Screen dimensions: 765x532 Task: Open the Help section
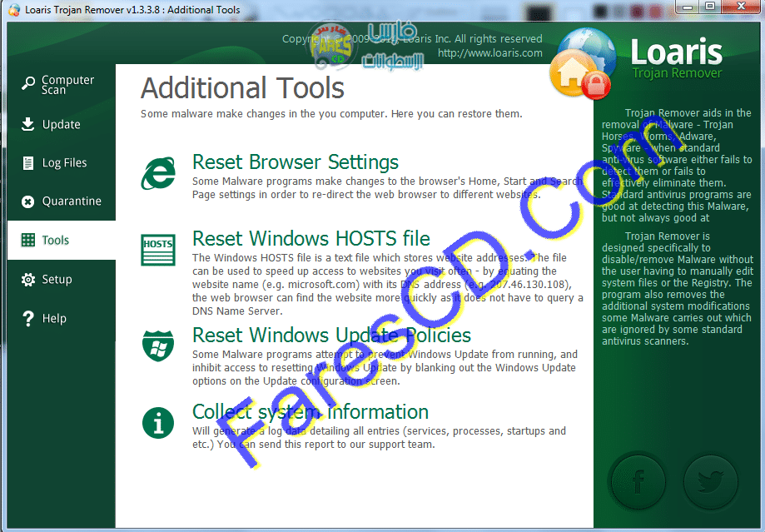coord(62,318)
